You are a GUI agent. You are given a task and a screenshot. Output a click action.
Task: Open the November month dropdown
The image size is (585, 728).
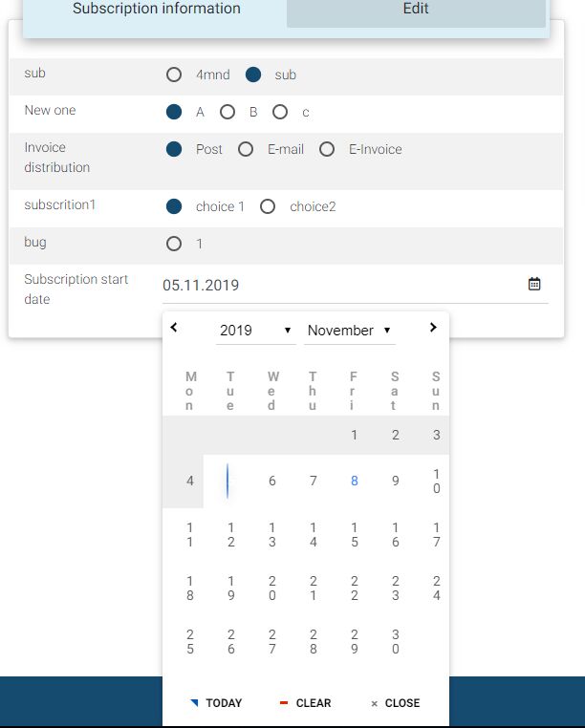coord(350,331)
